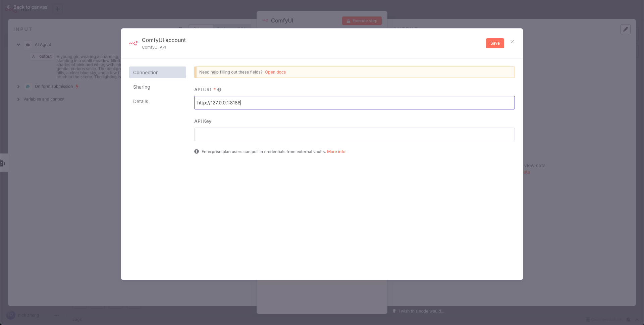Open the Details tab
Image resolution: width=644 pixels, height=325 pixels.
tap(141, 101)
